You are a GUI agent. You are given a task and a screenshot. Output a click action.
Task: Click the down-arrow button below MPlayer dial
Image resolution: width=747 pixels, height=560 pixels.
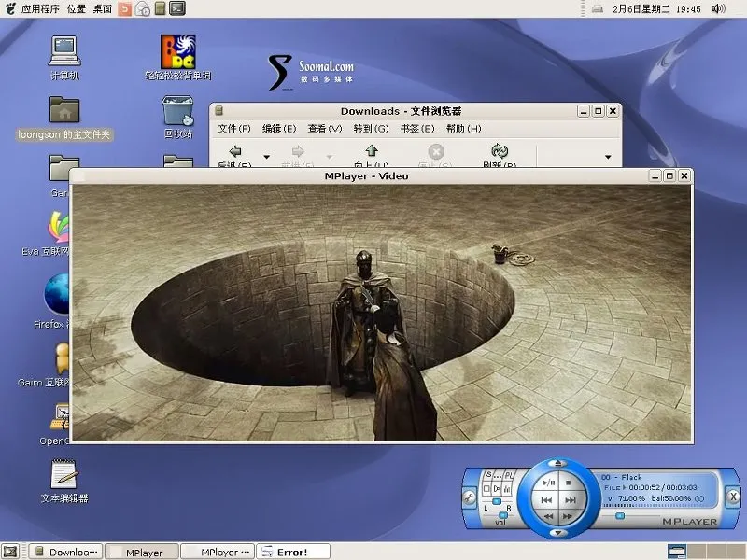pyautogui.click(x=557, y=533)
